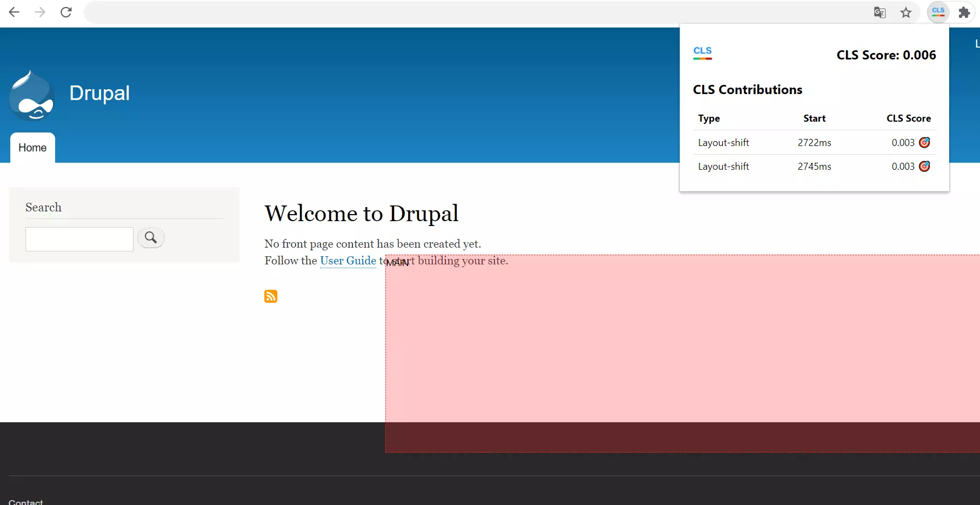The width and height of the screenshot is (980, 505).
Task: Click the CLS logo in popup
Action: click(702, 52)
